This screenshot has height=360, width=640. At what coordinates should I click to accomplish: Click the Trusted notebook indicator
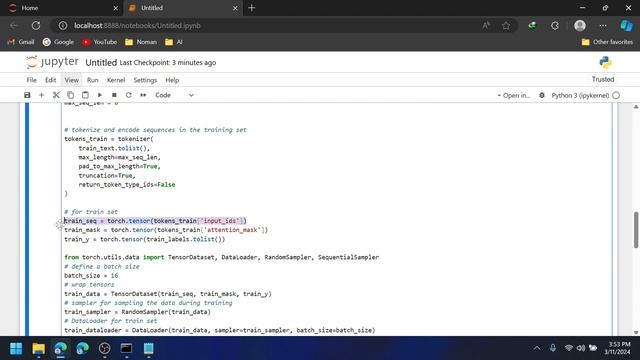pos(603,79)
